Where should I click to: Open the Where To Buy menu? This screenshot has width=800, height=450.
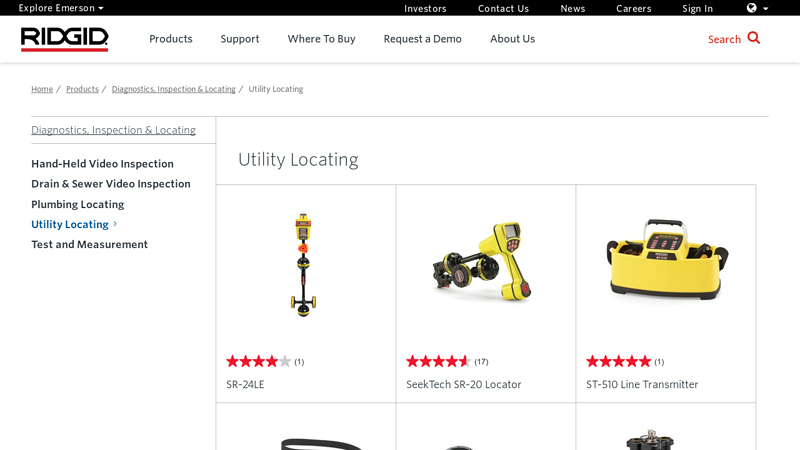pos(321,39)
